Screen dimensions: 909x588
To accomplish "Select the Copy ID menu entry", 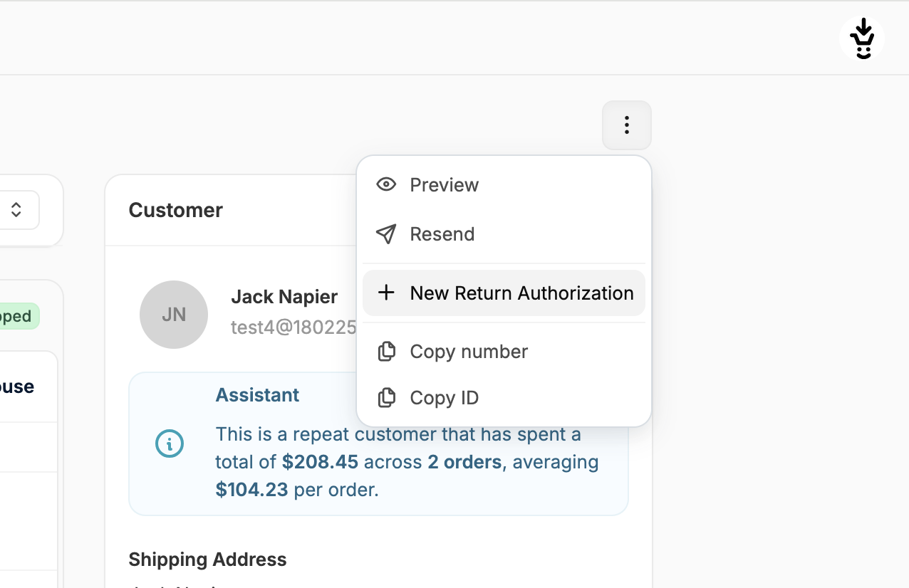I will (x=444, y=398).
